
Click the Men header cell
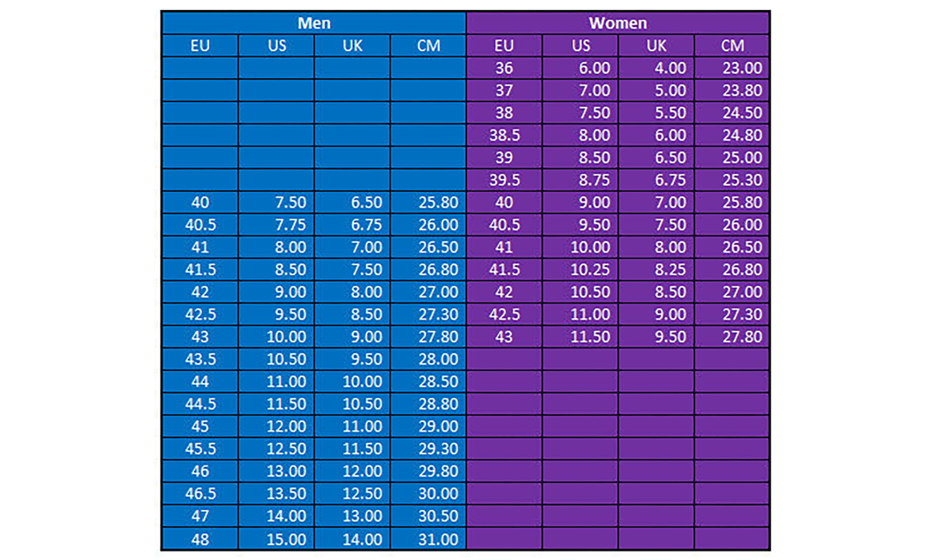point(314,23)
